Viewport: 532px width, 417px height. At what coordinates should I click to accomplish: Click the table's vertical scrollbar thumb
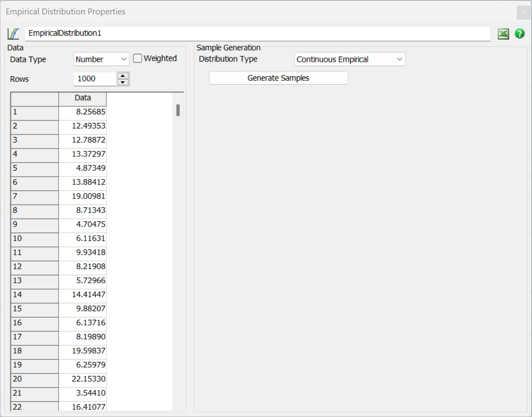178,111
